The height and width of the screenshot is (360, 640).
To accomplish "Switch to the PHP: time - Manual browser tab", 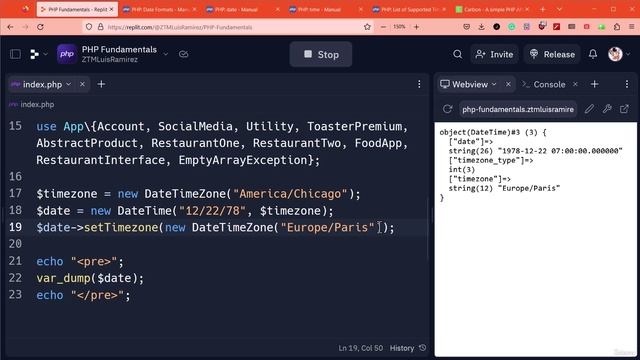I will 325,9.
